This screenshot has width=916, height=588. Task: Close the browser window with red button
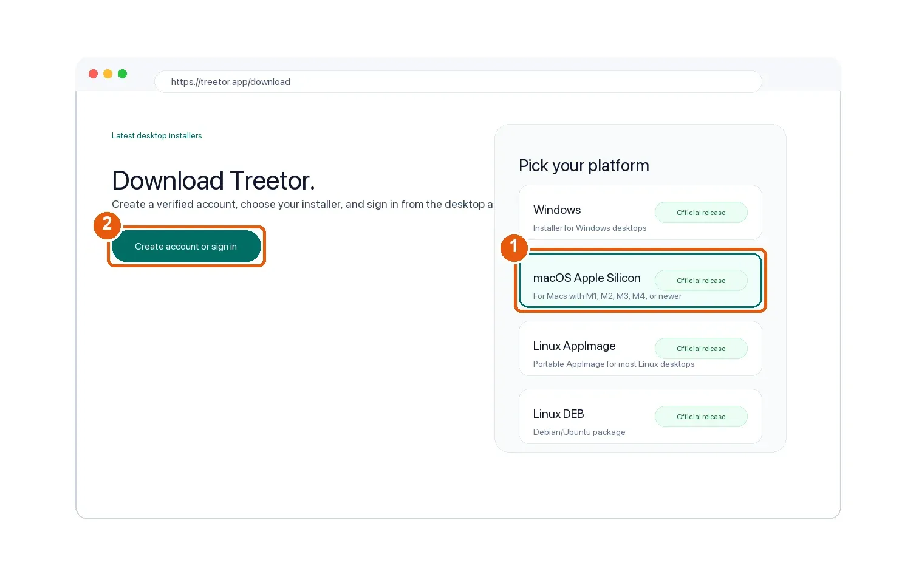coord(93,74)
